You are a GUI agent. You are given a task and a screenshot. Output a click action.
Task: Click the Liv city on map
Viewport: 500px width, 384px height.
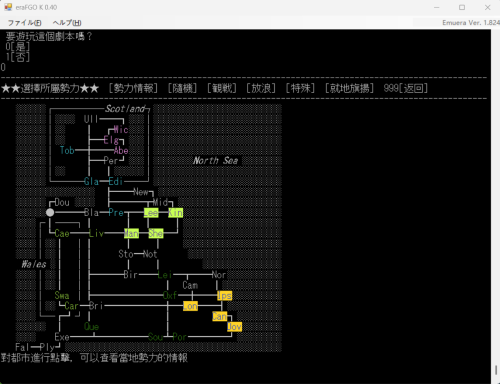(x=96, y=233)
